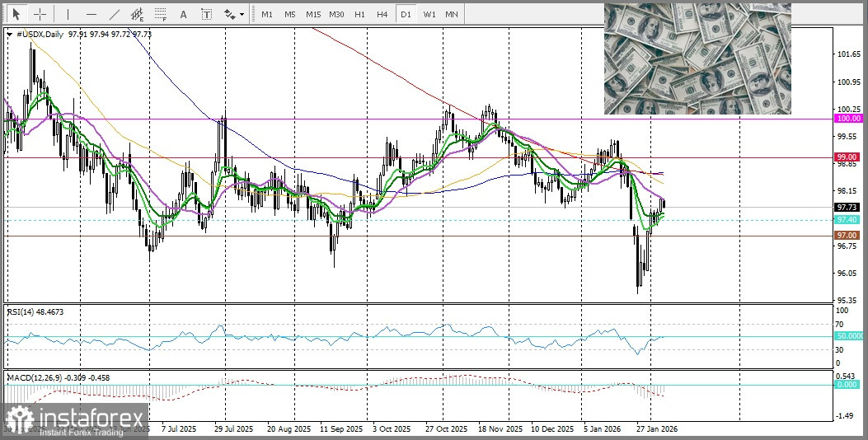Click the magenta 100.00 price level label
This screenshot has height=440, width=868.
pos(847,119)
